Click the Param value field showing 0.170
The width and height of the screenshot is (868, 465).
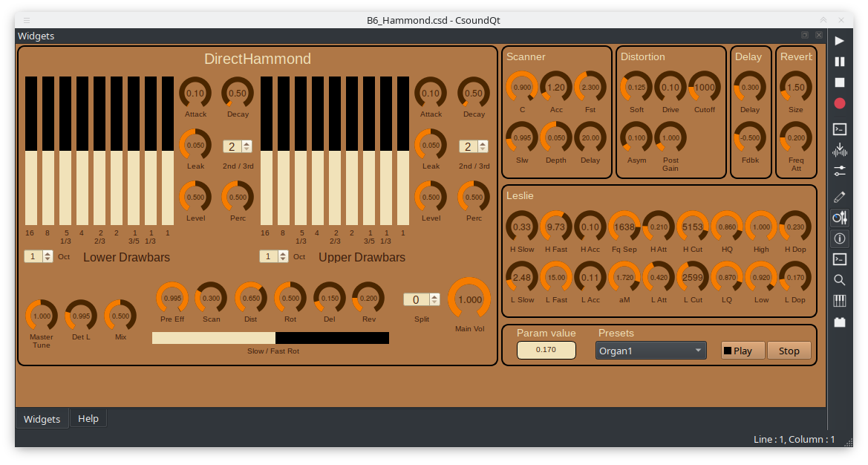tap(546, 350)
